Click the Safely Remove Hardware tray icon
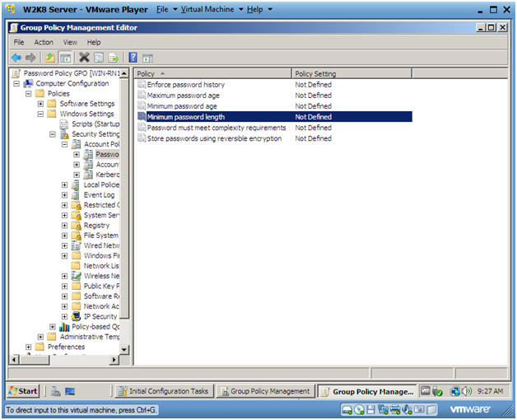This screenshot has width=517, height=420. (x=437, y=392)
